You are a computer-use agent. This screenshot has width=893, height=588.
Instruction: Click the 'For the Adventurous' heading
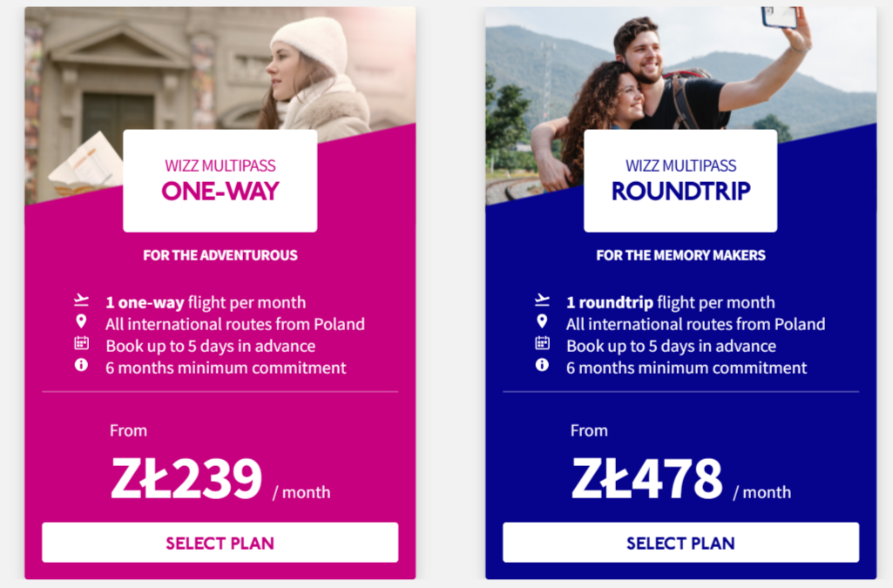[220, 255]
